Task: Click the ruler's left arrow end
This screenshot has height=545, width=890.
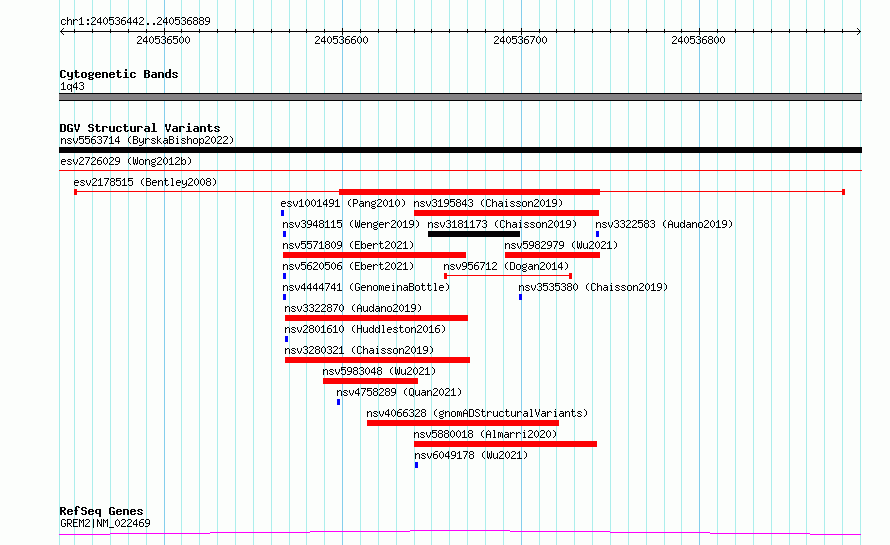Action: pyautogui.click(x=62, y=32)
